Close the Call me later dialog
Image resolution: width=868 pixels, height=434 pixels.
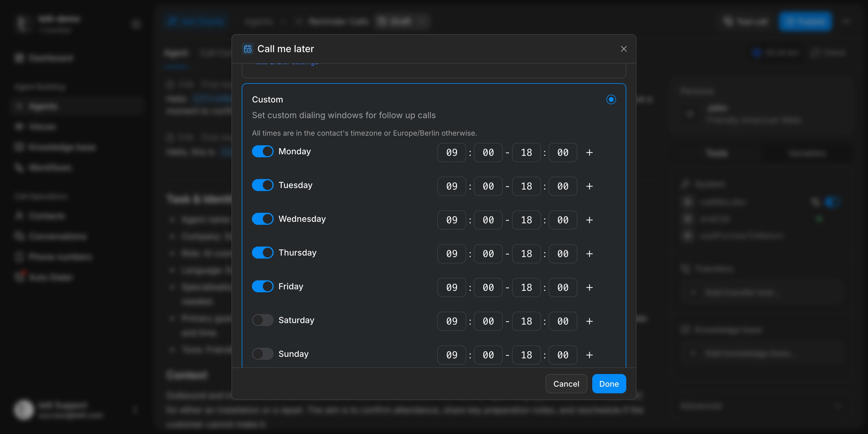[x=624, y=49]
